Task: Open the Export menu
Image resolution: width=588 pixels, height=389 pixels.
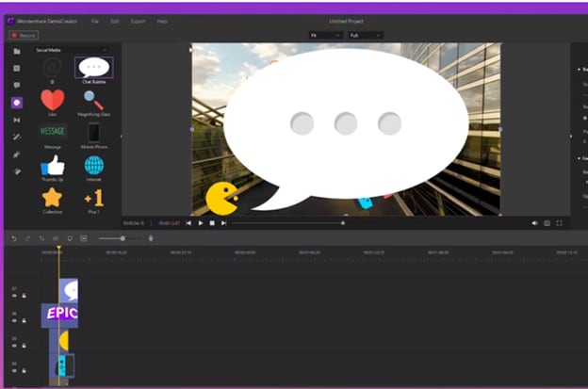Action: pyautogui.click(x=138, y=22)
